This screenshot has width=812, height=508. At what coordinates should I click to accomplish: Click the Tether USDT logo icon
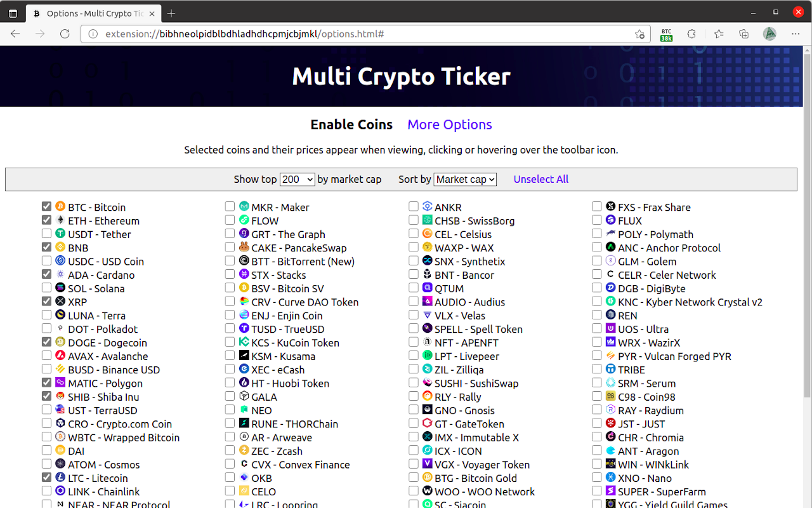tap(60, 234)
